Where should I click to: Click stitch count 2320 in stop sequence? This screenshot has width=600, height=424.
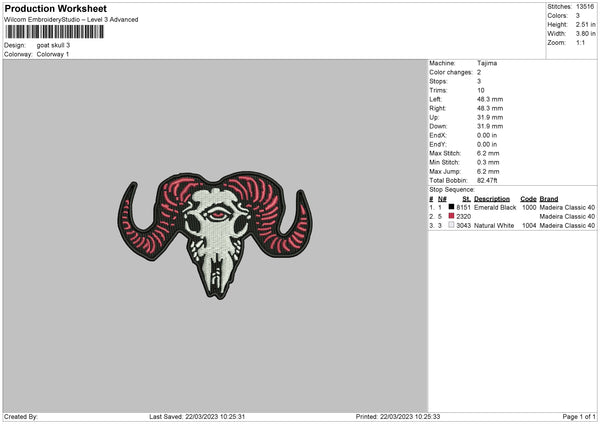click(x=463, y=217)
